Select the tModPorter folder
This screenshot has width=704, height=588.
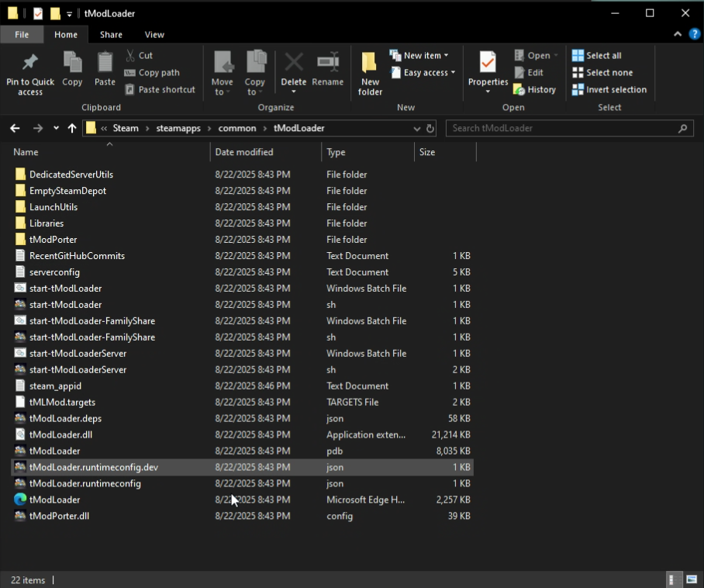click(x=242, y=240)
